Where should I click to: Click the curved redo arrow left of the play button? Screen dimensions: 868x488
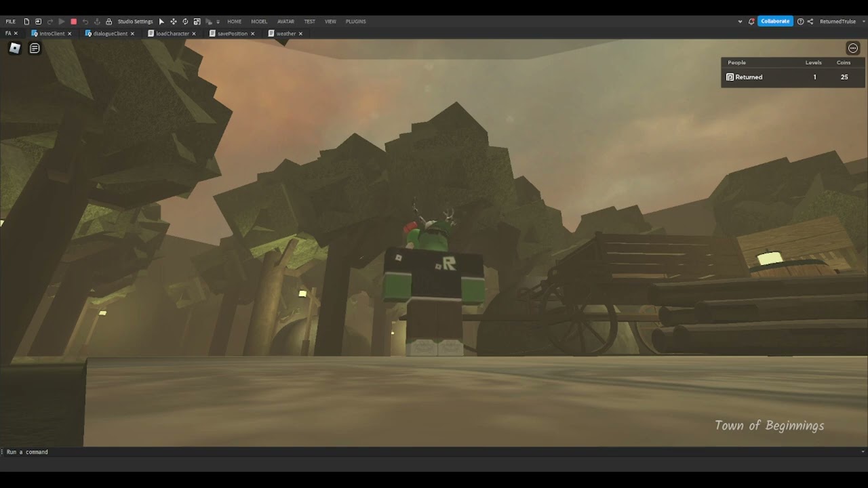click(x=50, y=22)
